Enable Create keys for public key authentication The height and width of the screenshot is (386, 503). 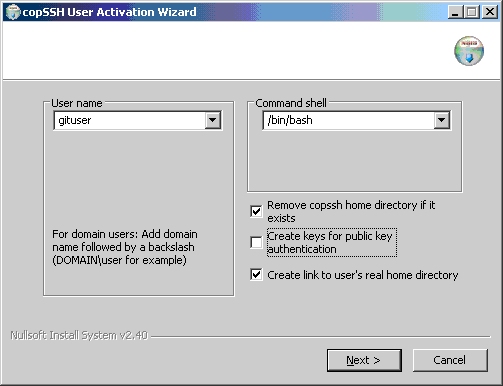coord(256,242)
